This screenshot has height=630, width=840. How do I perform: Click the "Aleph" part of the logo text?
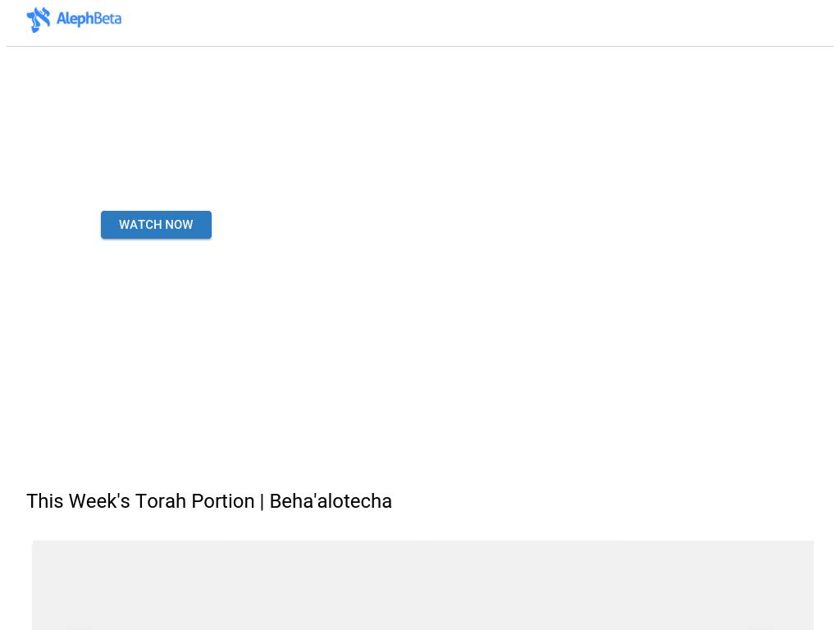tap(73, 19)
